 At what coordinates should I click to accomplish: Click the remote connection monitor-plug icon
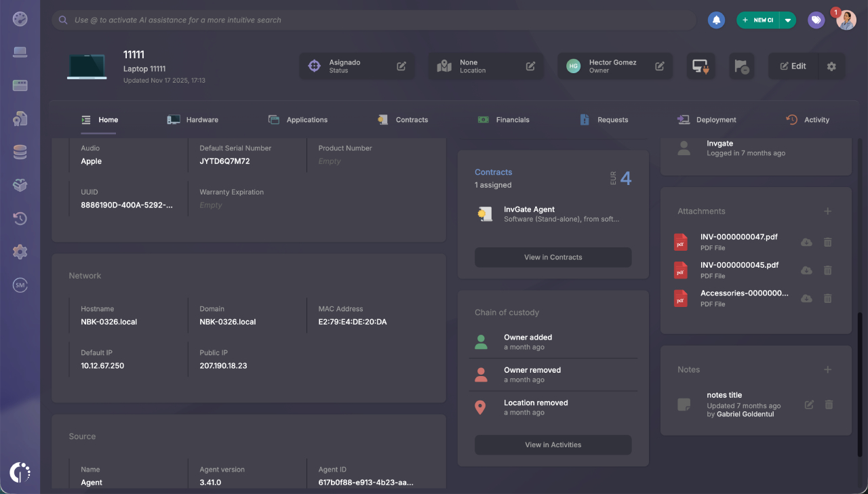point(701,66)
